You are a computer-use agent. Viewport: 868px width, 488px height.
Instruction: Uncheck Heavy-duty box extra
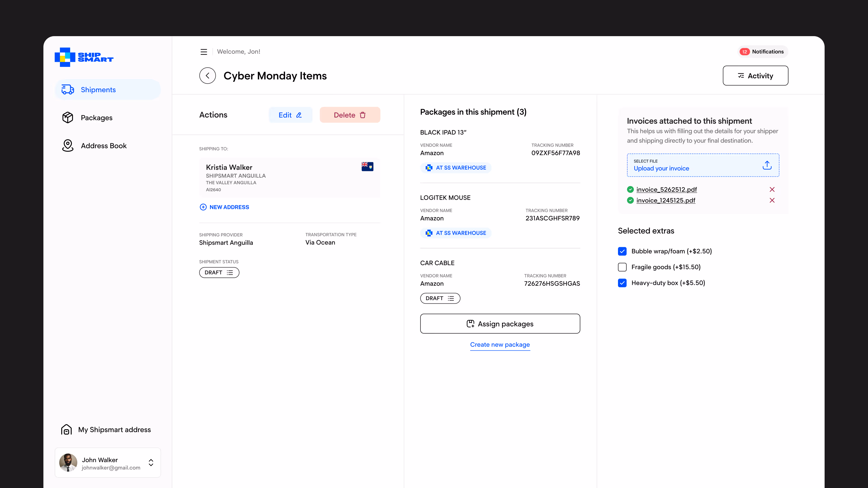pos(622,283)
